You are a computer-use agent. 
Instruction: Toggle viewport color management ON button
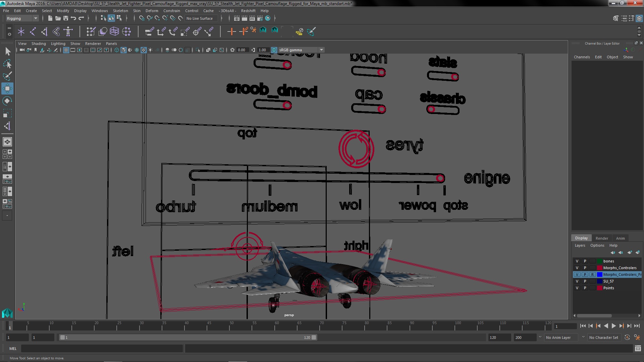[274, 50]
